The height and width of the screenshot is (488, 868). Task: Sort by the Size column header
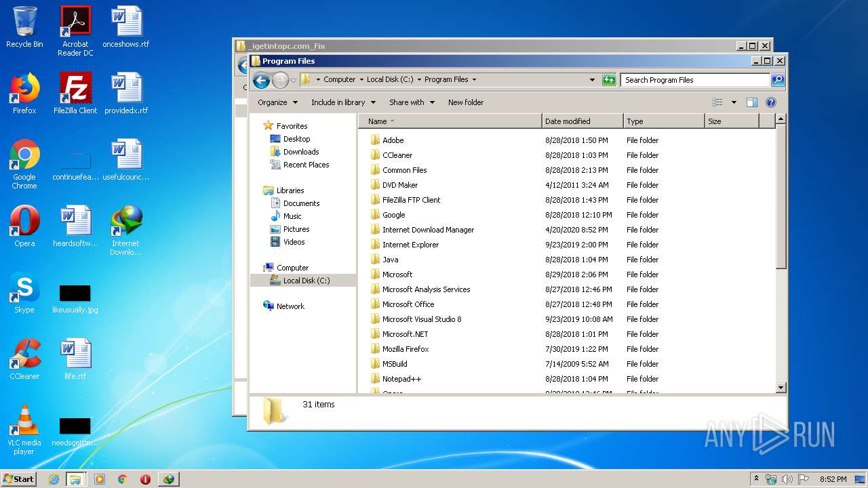point(731,121)
